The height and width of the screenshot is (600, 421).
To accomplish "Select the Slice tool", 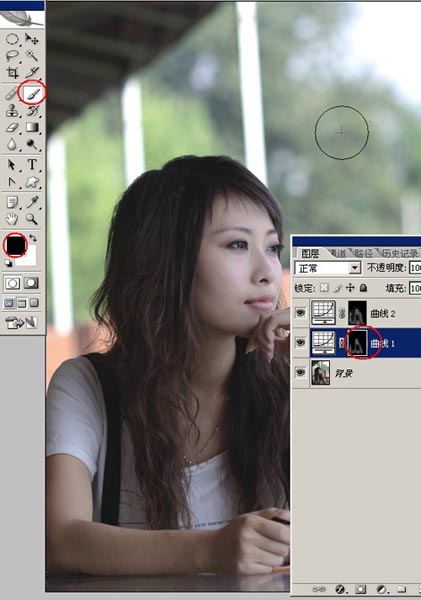I will [x=32, y=72].
